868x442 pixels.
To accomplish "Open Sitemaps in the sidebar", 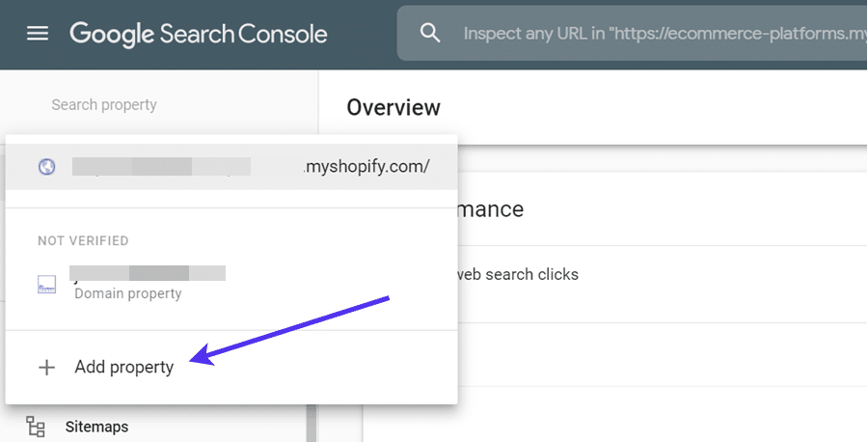I will click(96, 426).
